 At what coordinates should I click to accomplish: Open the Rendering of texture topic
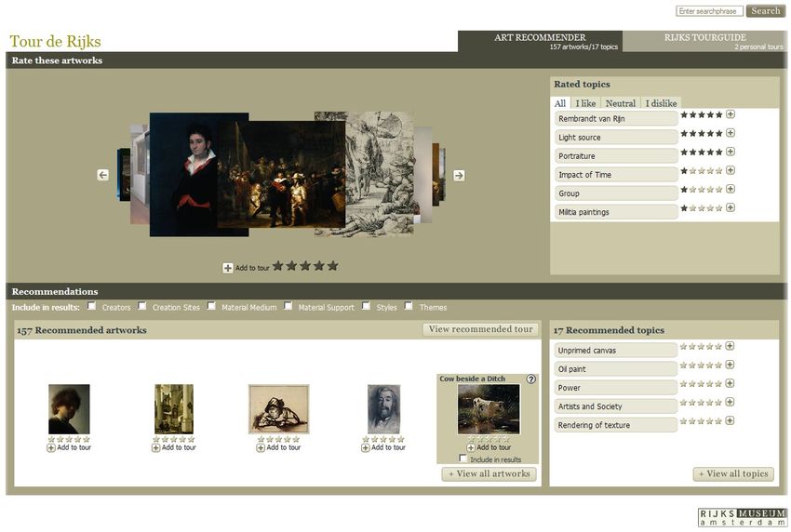[615, 425]
